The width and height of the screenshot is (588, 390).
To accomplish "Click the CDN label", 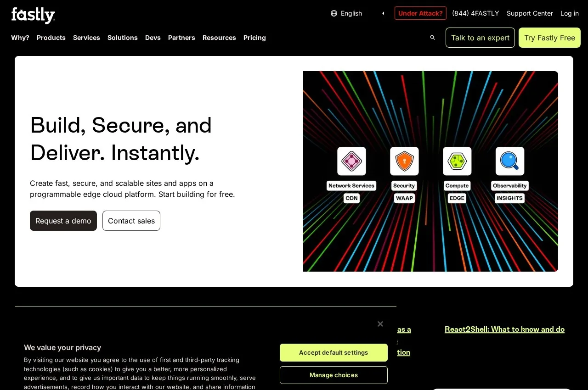I will (351, 198).
